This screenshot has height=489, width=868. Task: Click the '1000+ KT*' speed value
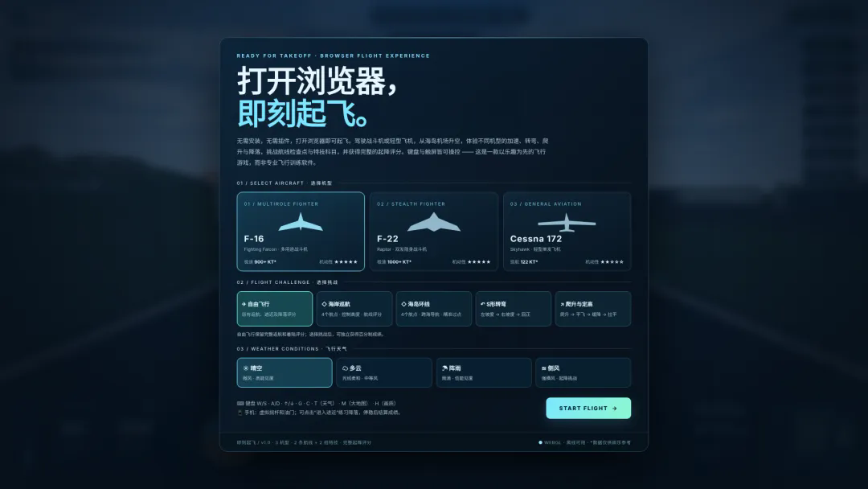(x=399, y=262)
